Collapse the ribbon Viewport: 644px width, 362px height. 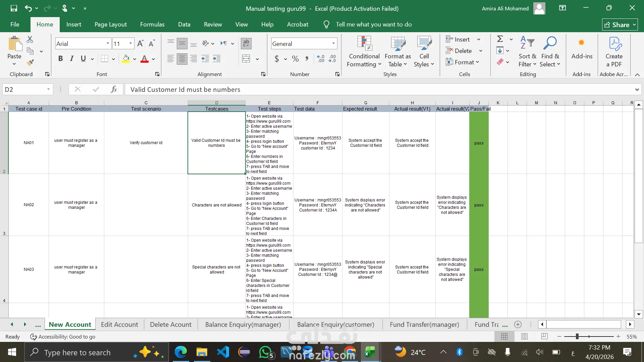[637, 75]
